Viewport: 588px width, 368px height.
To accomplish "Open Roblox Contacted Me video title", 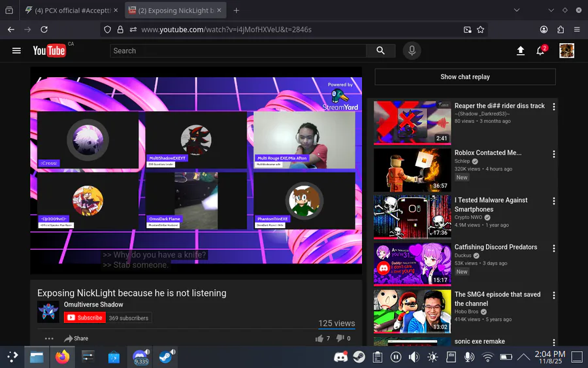I will [x=488, y=153].
